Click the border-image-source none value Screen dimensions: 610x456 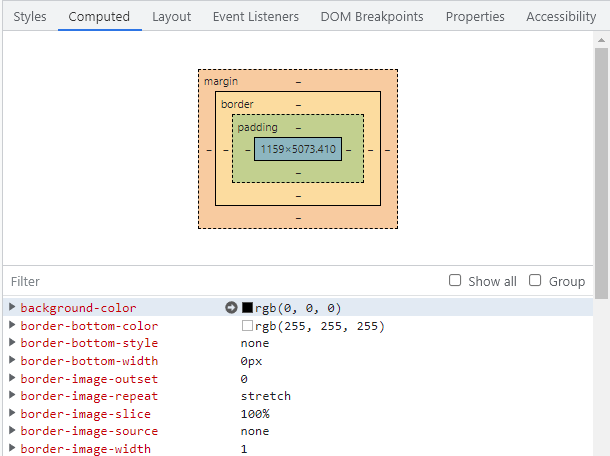click(x=255, y=431)
